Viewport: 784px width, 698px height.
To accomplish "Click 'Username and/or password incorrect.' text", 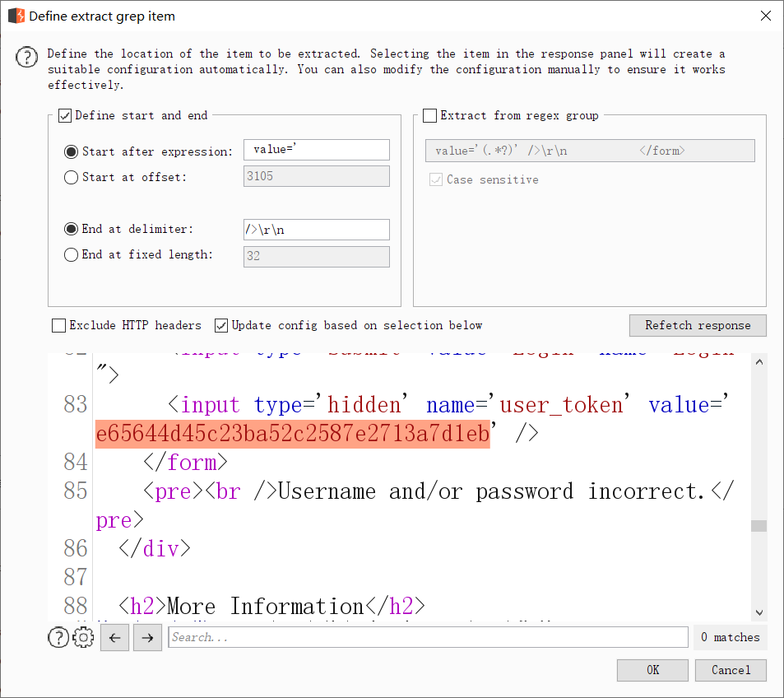I will click(x=491, y=491).
